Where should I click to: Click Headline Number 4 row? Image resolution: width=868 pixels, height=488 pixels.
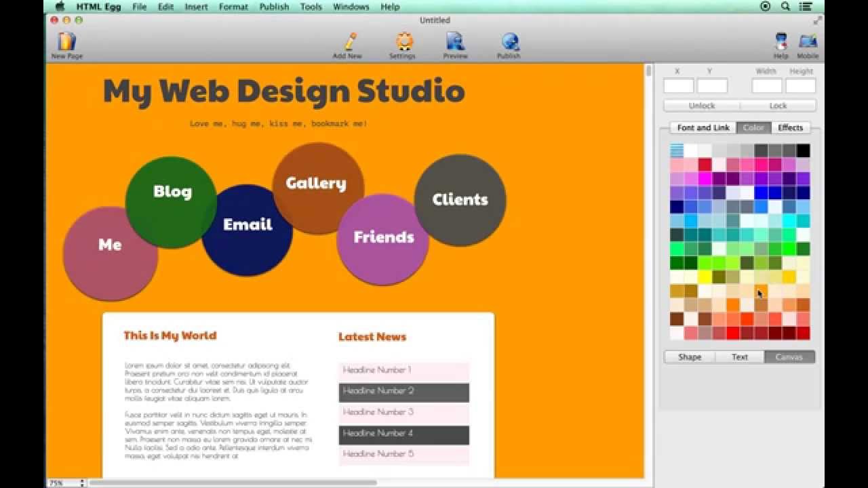coord(403,434)
